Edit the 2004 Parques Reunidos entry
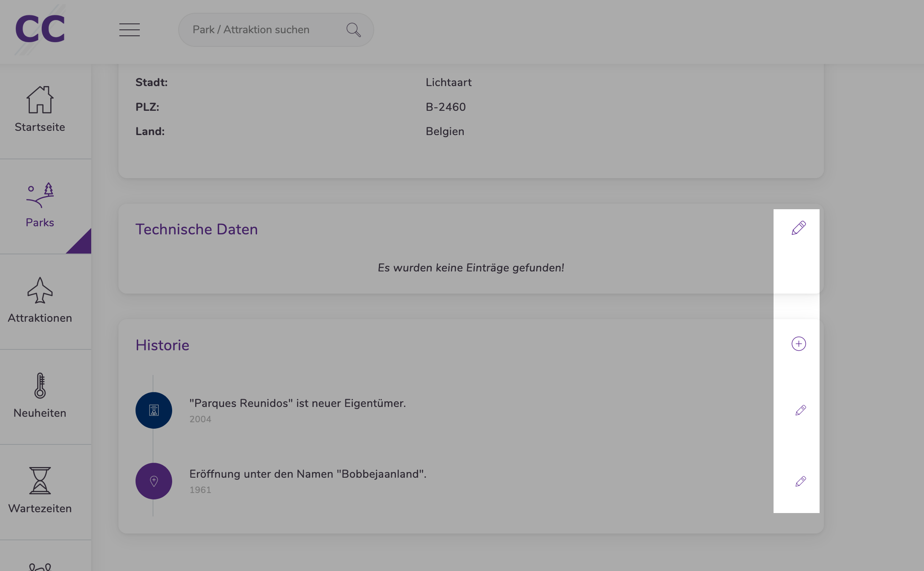This screenshot has width=924, height=571. coord(801,410)
